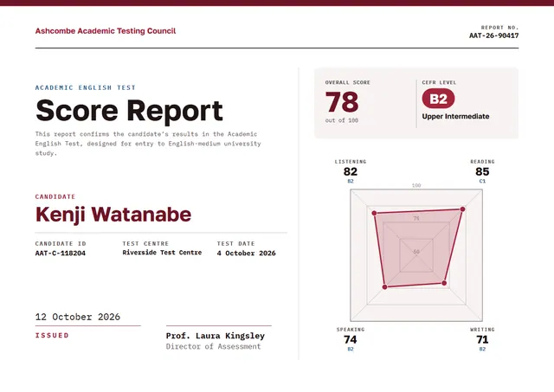The width and height of the screenshot is (554, 392).
Task: Click the overall score 78
Action: coord(342,102)
